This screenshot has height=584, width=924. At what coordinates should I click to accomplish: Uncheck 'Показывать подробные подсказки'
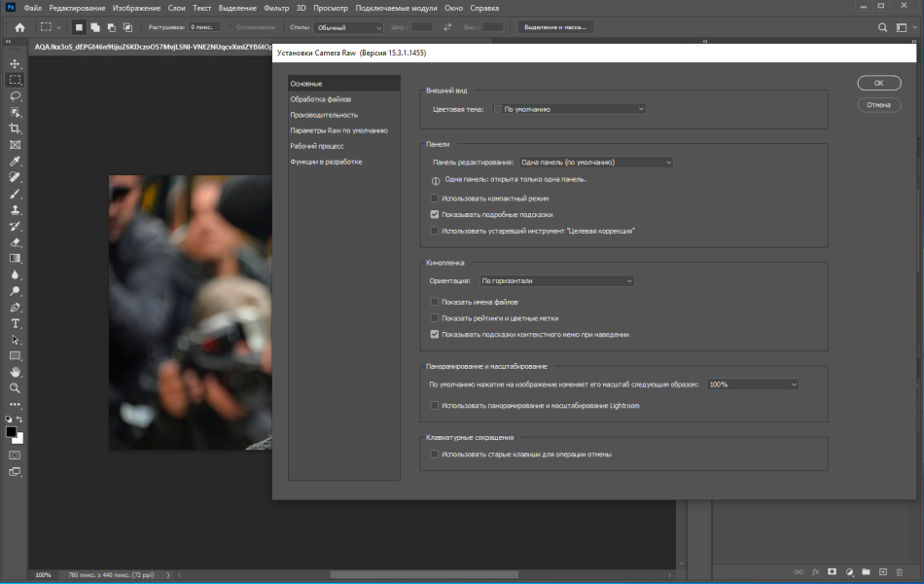(435, 214)
